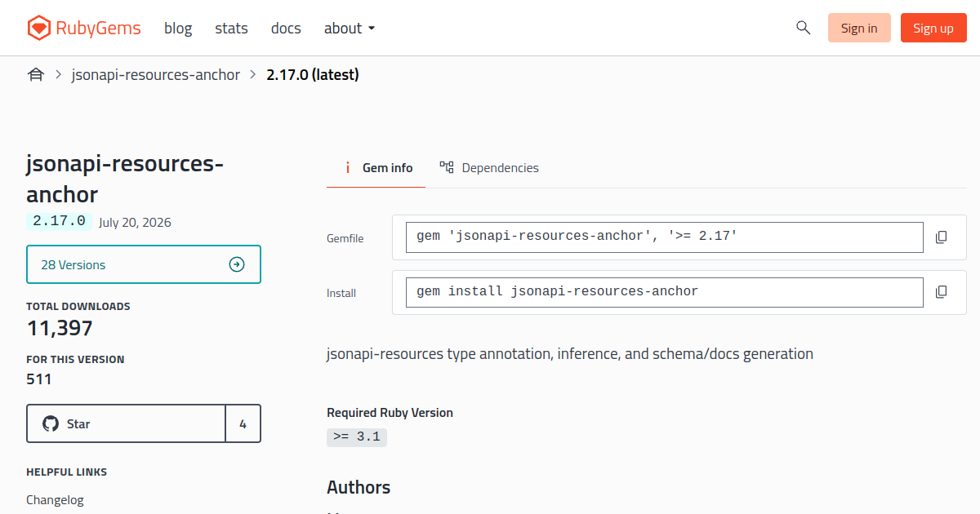Click the Sign up button

(x=933, y=28)
